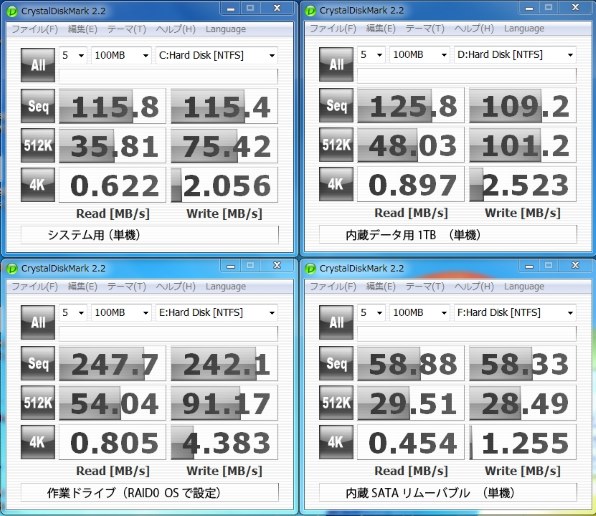The height and width of the screenshot is (516, 596).
Task: Open ファイル(F) menu in F: drive window
Action: 333,286
